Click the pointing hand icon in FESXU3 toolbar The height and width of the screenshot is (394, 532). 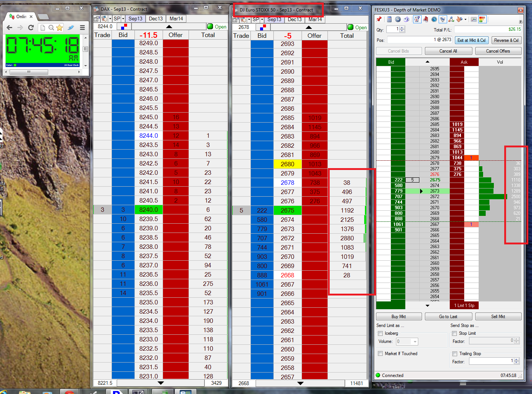tap(459, 19)
